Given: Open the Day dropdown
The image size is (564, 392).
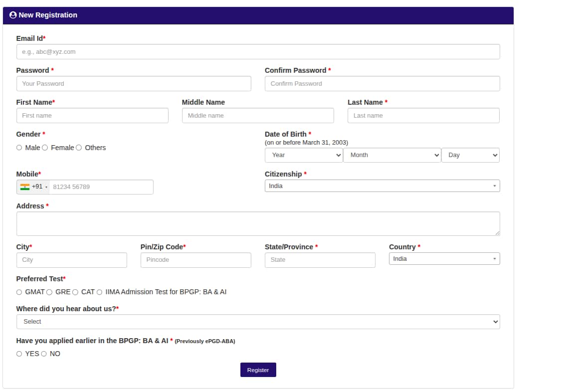Looking at the screenshot, I should pyautogui.click(x=470, y=155).
